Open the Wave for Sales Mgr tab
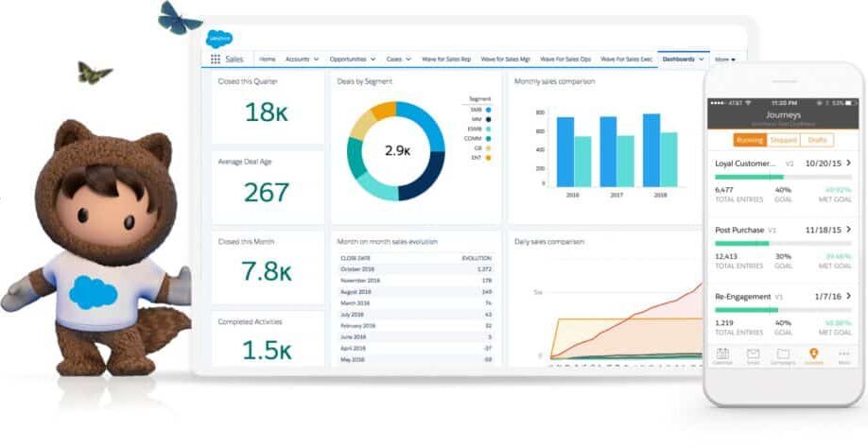The width and height of the screenshot is (868, 448). pyautogui.click(x=506, y=60)
